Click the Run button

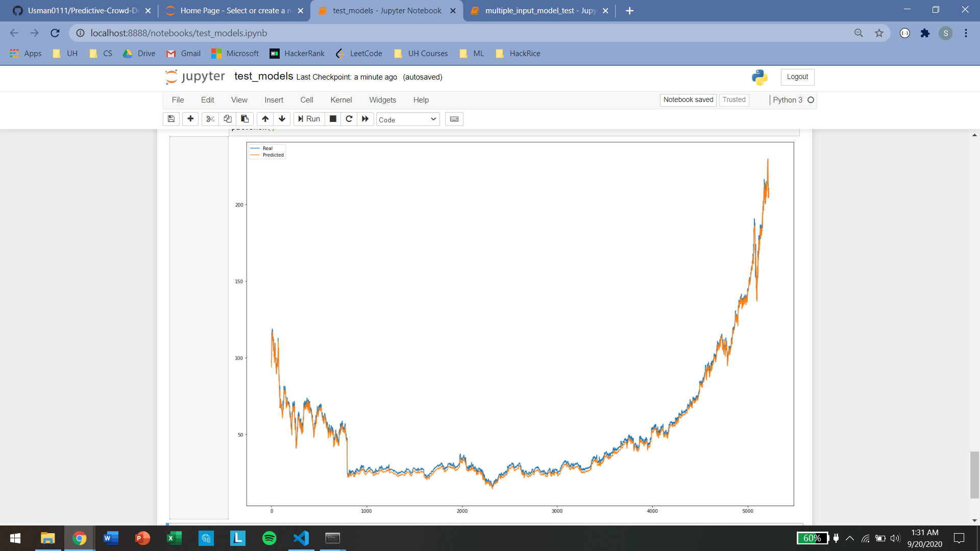tap(309, 119)
